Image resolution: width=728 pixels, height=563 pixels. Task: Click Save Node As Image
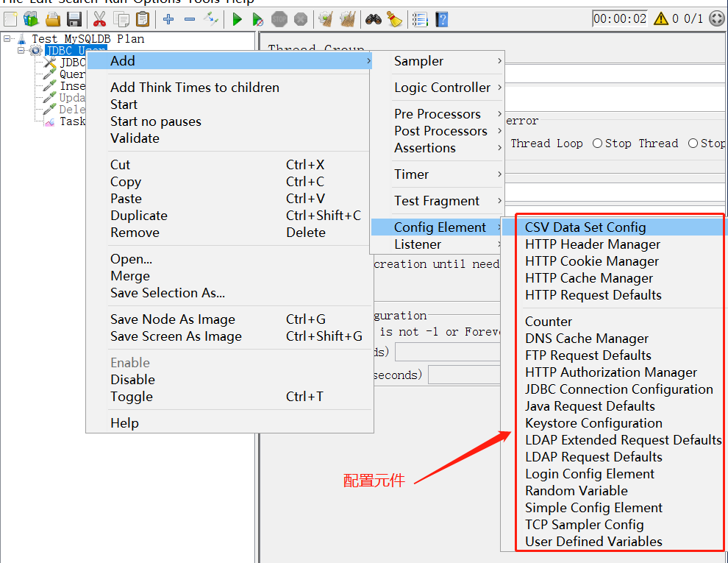click(173, 319)
